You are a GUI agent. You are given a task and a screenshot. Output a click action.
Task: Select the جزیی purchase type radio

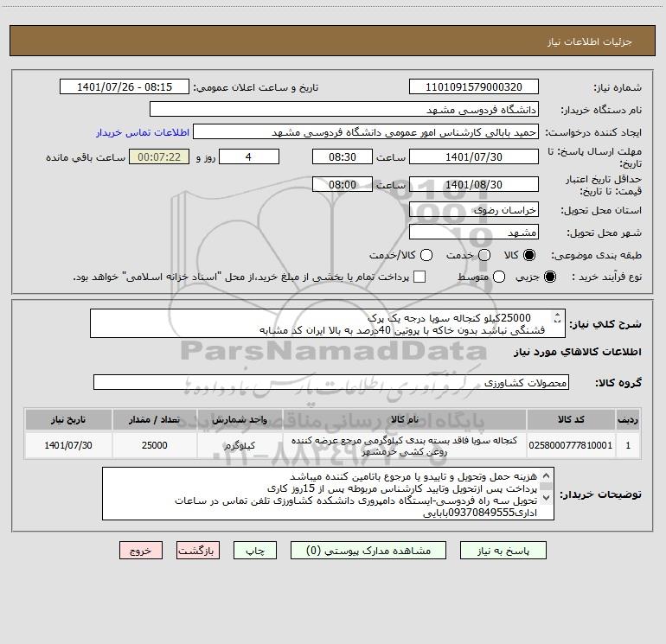(x=549, y=277)
